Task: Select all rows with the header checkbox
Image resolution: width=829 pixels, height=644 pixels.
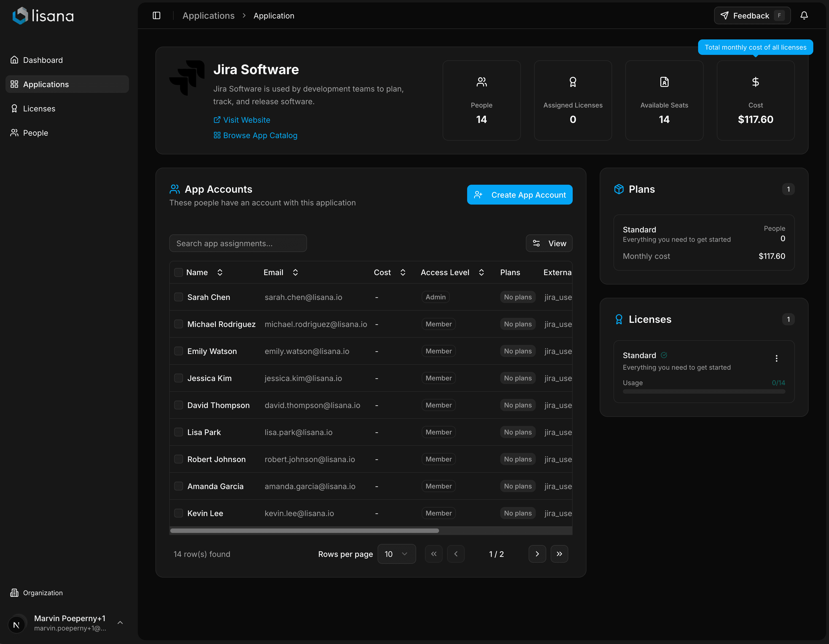Action: pyautogui.click(x=178, y=272)
